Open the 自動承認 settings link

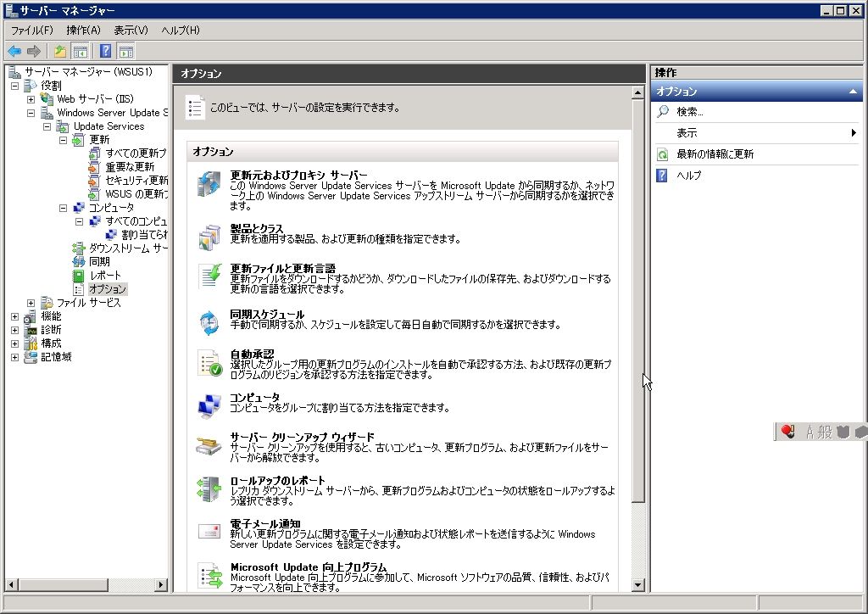pyautogui.click(x=252, y=354)
